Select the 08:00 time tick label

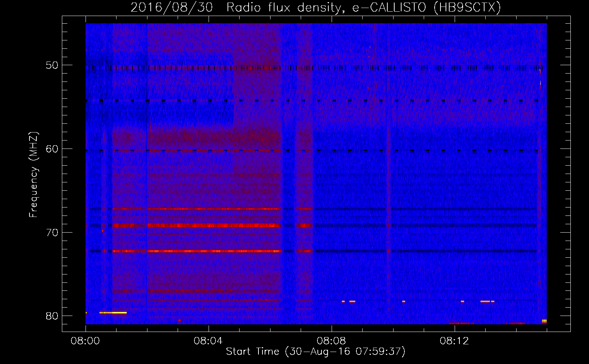pyautogui.click(x=85, y=341)
